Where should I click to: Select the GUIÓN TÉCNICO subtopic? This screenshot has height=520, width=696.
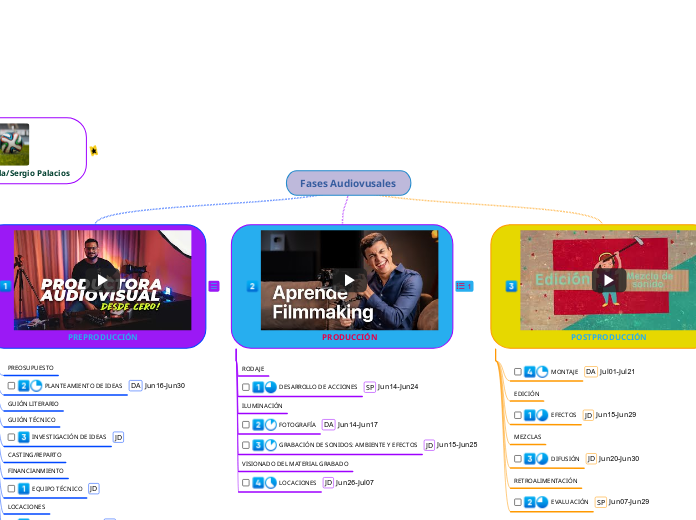coord(32,419)
